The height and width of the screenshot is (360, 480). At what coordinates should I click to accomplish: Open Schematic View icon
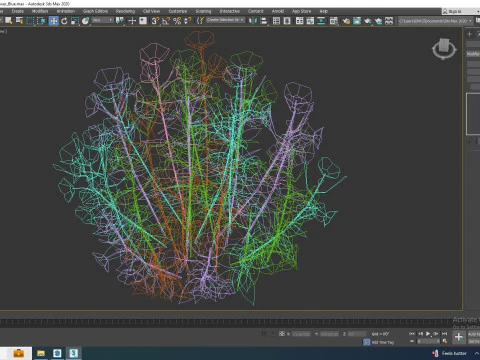[x=321, y=21]
